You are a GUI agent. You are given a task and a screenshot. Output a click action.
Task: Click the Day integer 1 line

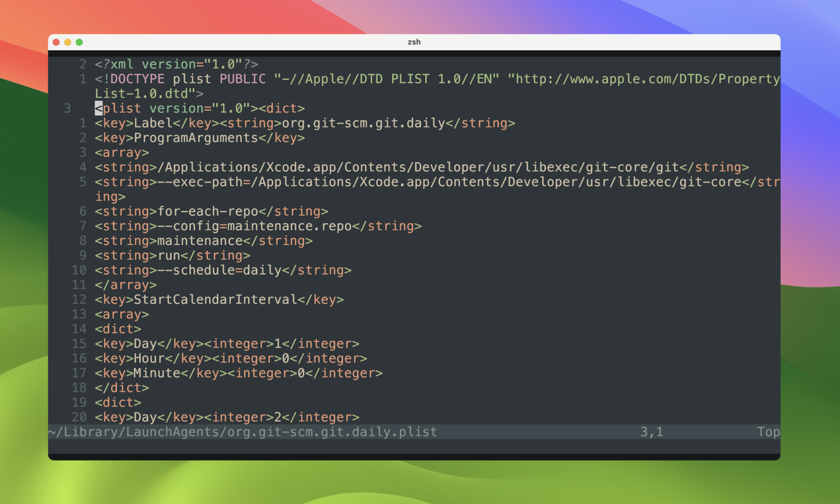tap(227, 344)
